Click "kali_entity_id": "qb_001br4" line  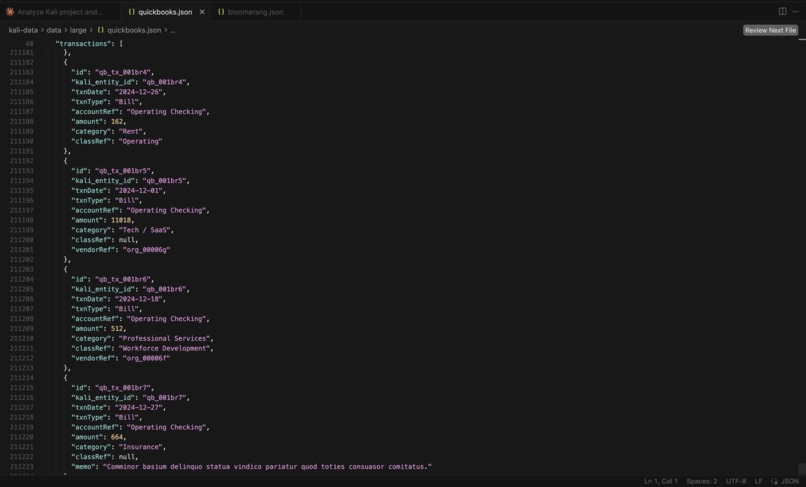130,82
